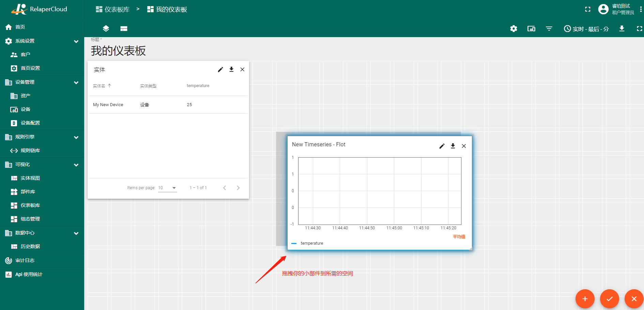
Task: Remove the New Timeseries - Flot widget
Action: point(464,146)
